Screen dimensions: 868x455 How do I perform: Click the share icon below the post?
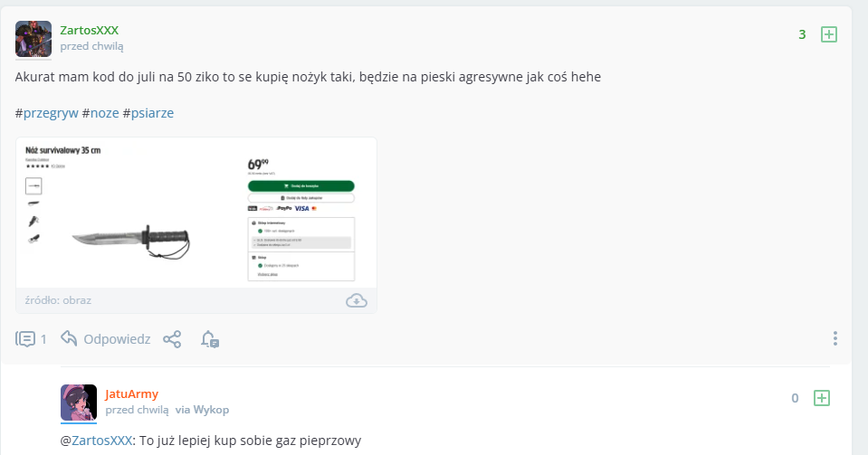click(172, 339)
